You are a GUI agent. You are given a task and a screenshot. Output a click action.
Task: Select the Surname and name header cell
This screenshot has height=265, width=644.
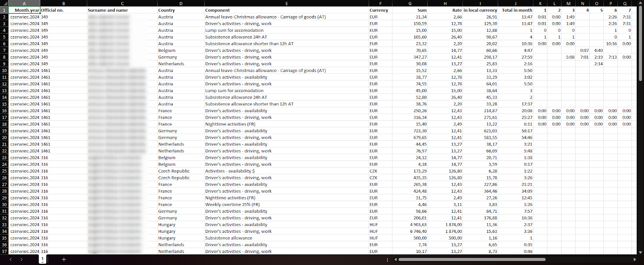point(122,10)
